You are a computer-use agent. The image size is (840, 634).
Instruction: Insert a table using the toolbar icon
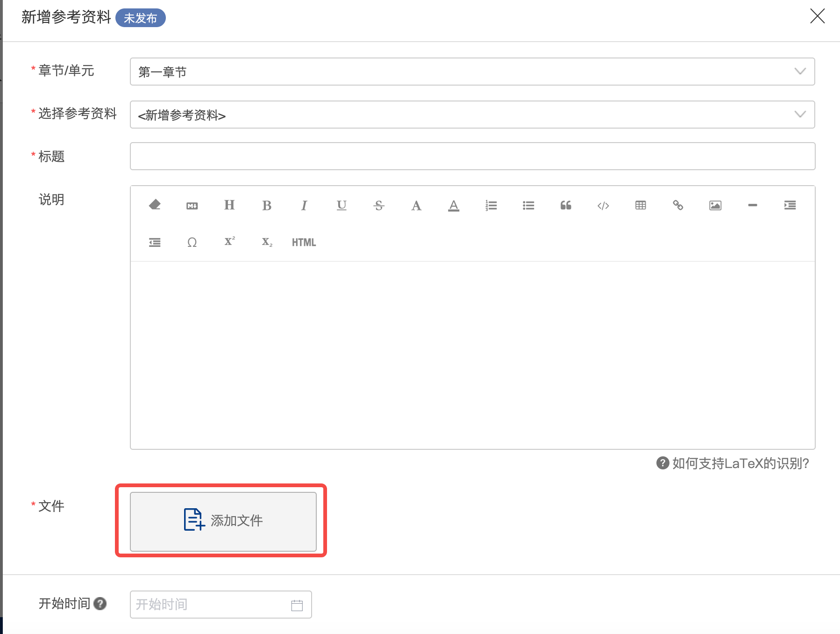(x=641, y=205)
